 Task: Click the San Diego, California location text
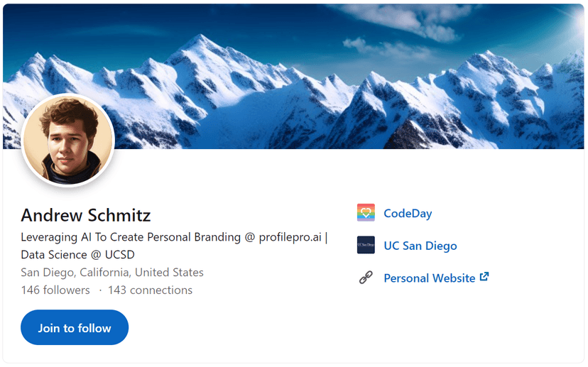click(75, 273)
